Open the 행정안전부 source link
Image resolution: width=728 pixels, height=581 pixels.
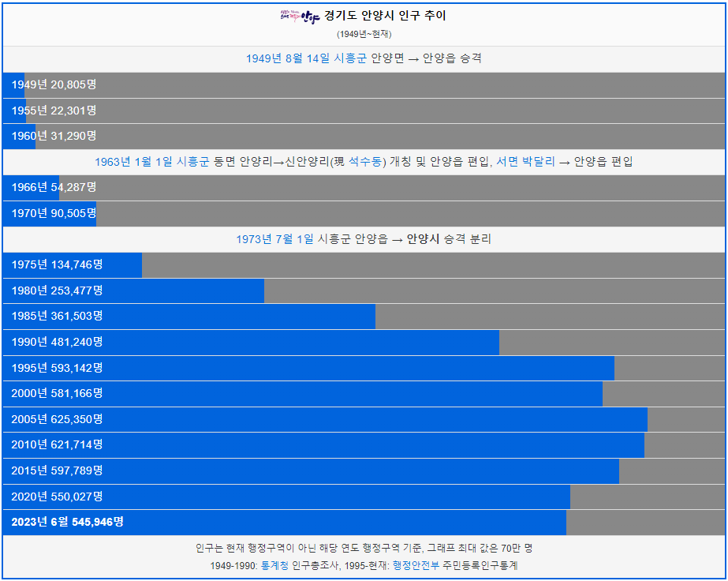pos(416,566)
